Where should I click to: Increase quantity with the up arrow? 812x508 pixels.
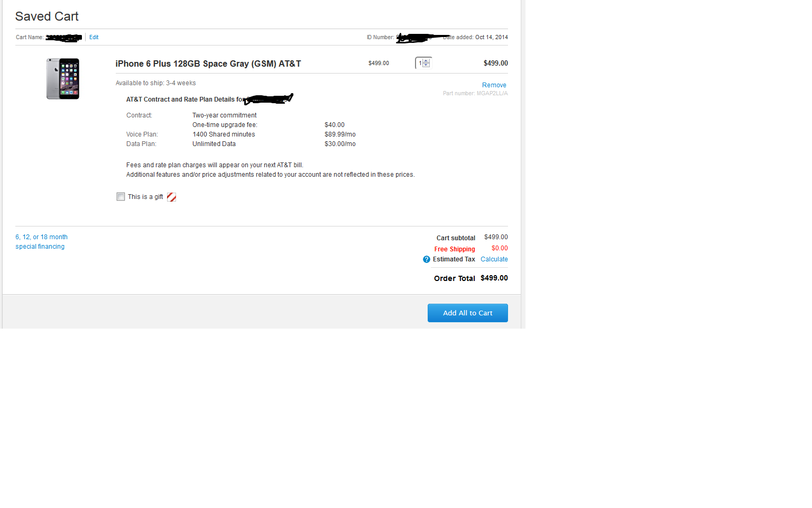[426, 61]
